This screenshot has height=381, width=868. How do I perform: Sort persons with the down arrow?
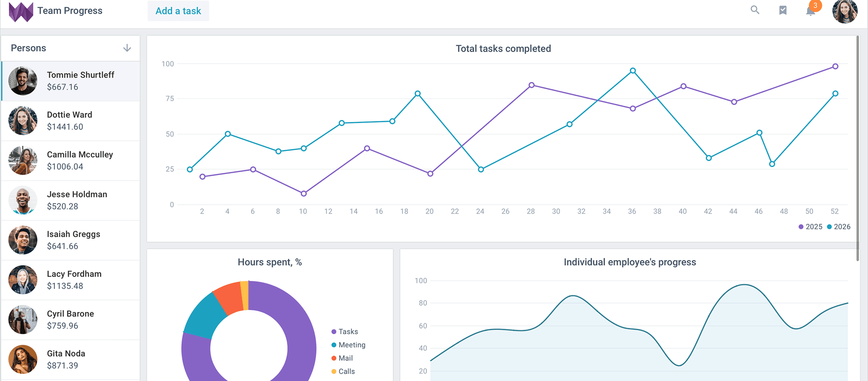[x=127, y=48]
